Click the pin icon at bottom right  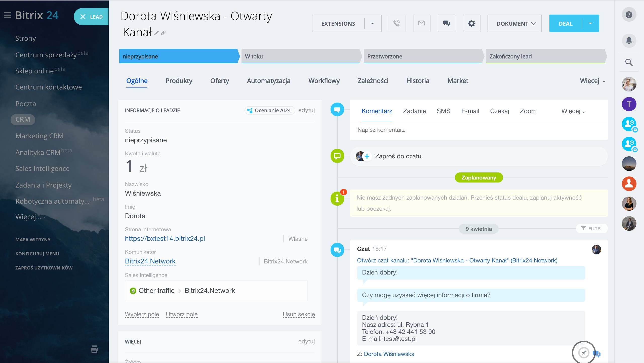[584, 352]
